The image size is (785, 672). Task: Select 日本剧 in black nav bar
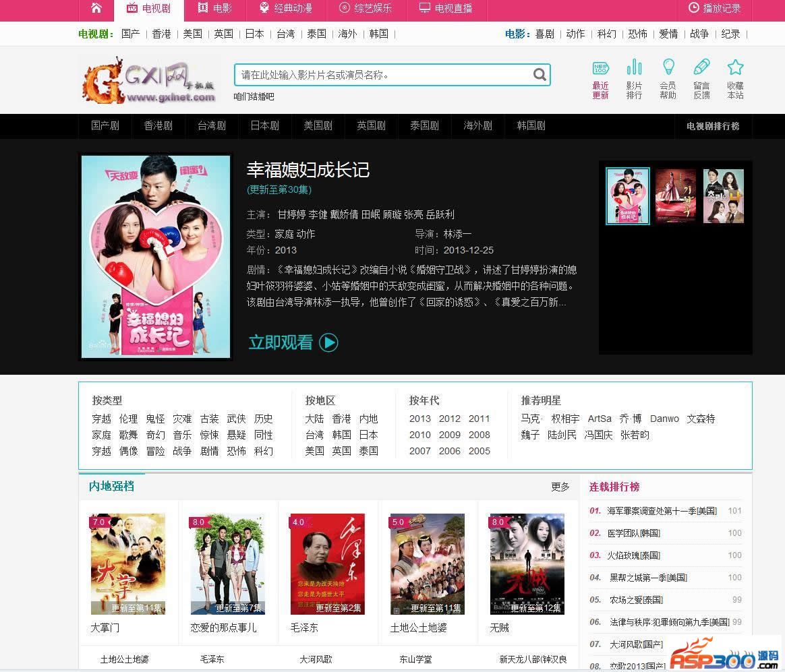(x=265, y=125)
